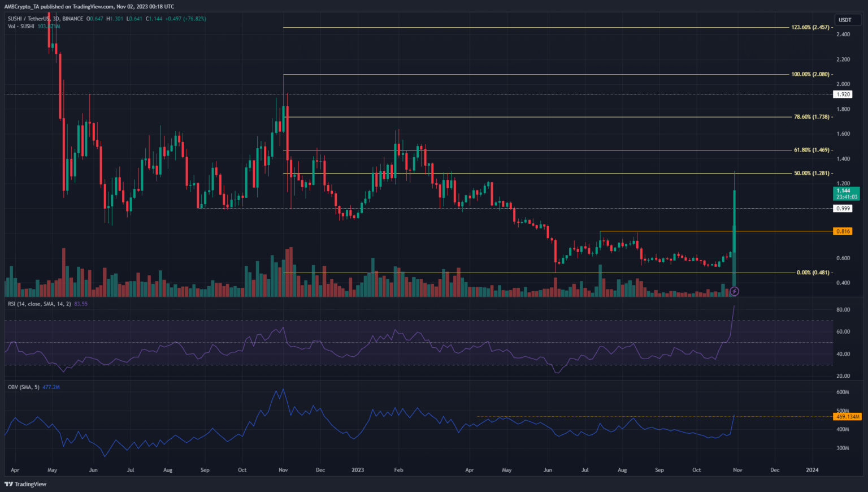Click the TradingView logo in bottom-left corner
Screen dimensions: 868x492
(26, 484)
